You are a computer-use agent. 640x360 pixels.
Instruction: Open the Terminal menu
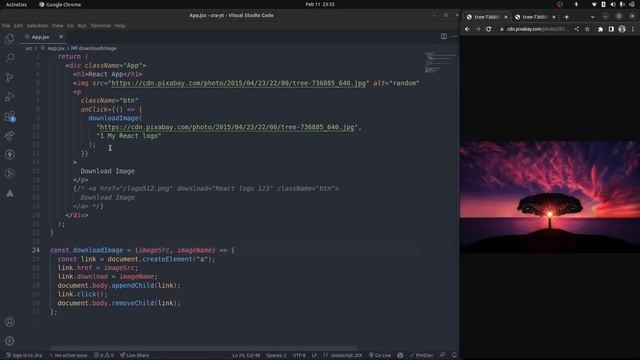[100, 26]
